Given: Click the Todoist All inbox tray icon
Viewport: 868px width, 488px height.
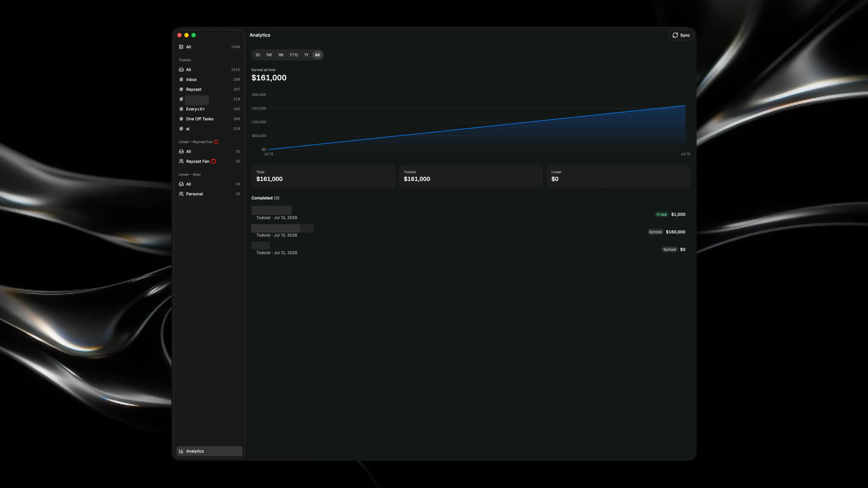Looking at the screenshot, I should (x=181, y=70).
